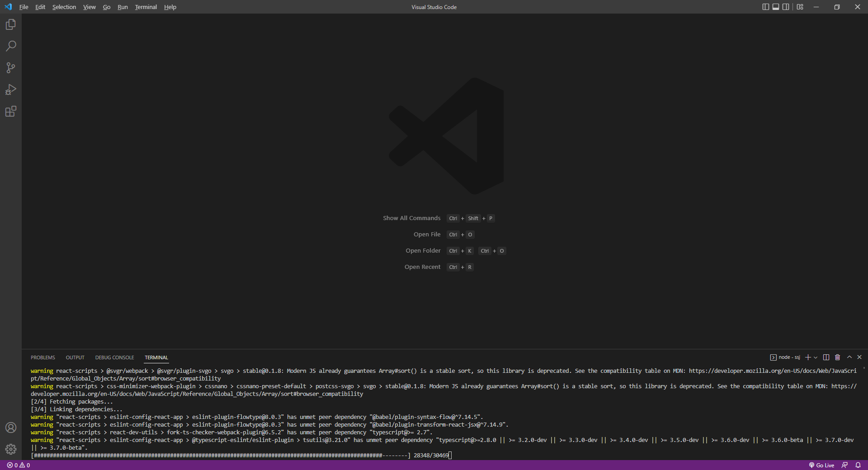Click the Open Recent label
This screenshot has height=470, width=868.
click(x=422, y=267)
